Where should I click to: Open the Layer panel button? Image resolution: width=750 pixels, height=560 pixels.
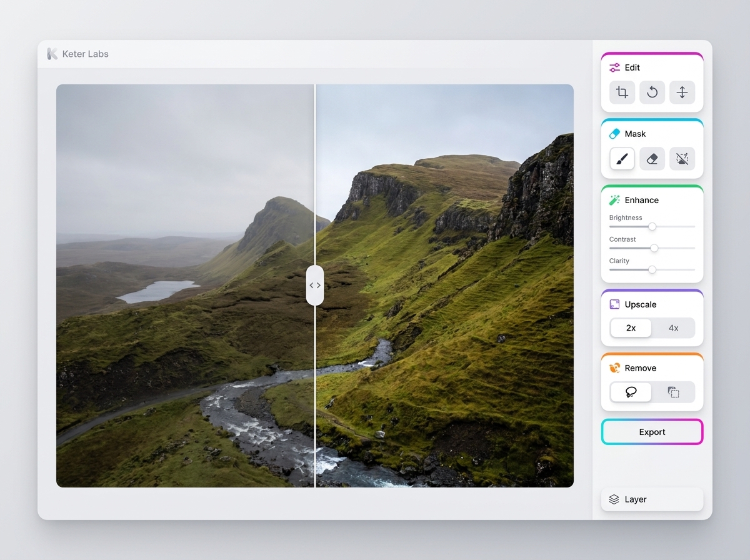tap(652, 499)
